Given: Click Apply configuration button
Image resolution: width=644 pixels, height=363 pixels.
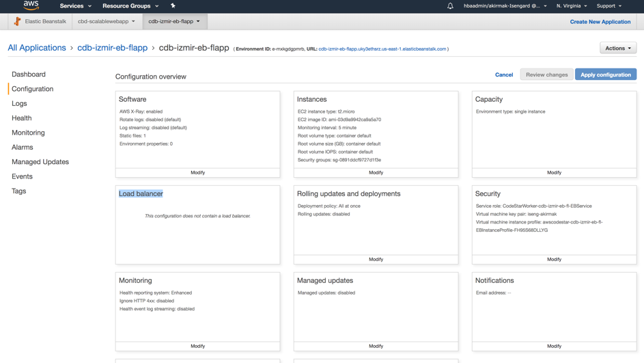Looking at the screenshot, I should point(605,75).
